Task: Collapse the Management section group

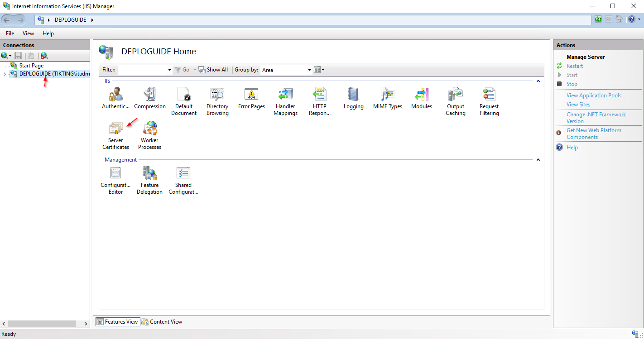Action: coord(538,160)
